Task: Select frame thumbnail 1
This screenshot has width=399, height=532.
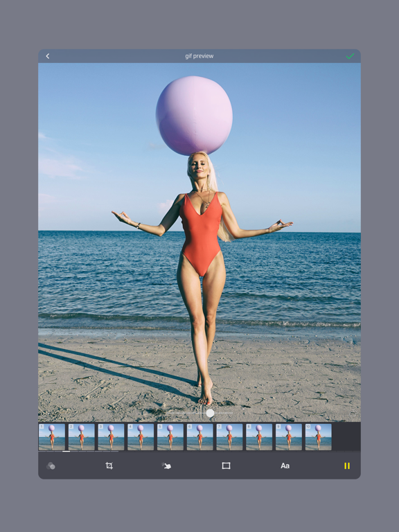Action: [52, 437]
